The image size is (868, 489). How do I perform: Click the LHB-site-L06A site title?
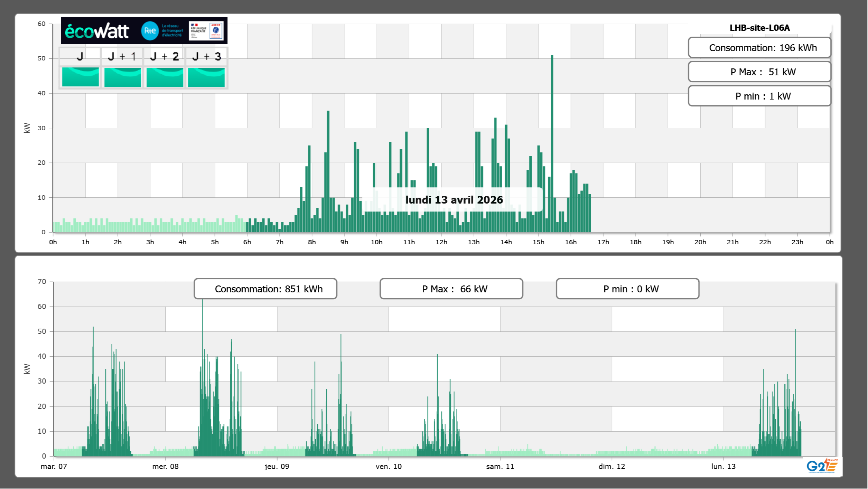pos(759,28)
